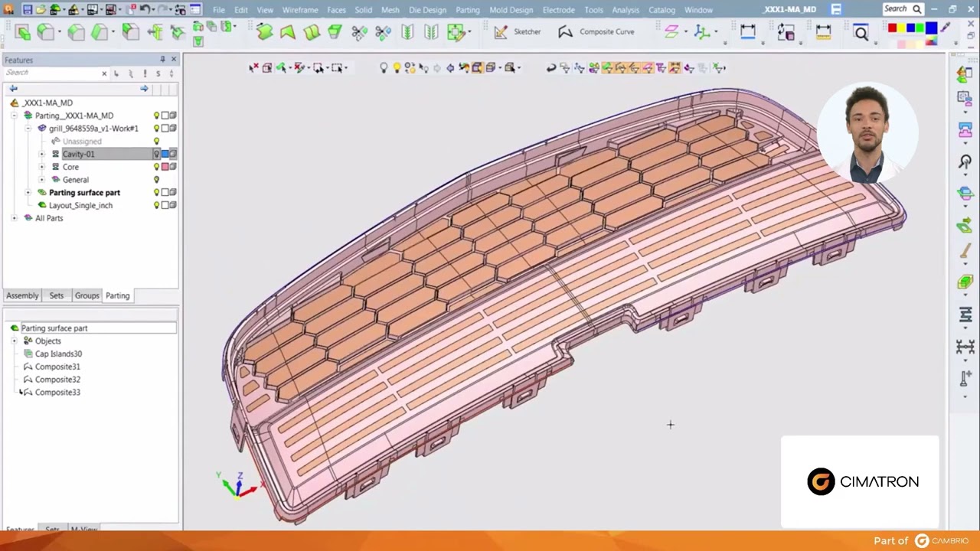This screenshot has height=551, width=980.
Task: Open the Electrode menu
Action: pyautogui.click(x=559, y=10)
